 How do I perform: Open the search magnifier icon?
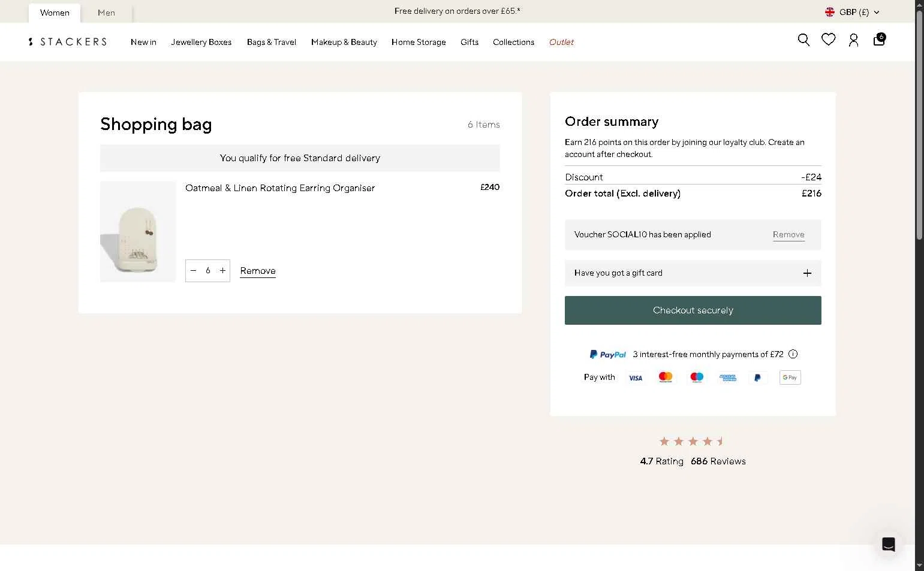[x=803, y=40]
